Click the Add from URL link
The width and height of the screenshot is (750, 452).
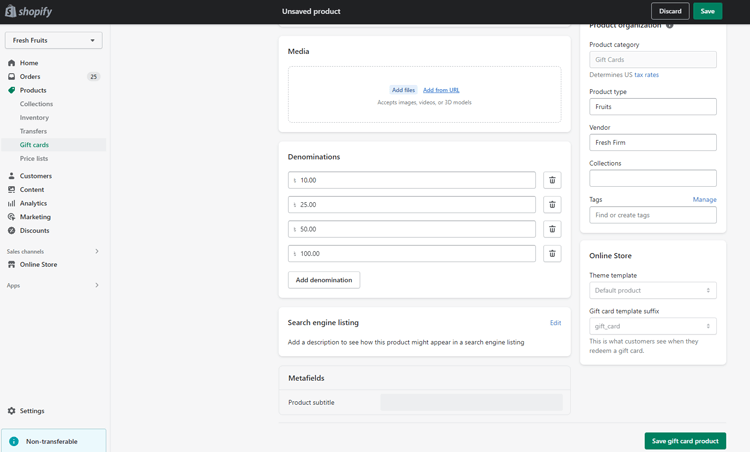click(441, 90)
